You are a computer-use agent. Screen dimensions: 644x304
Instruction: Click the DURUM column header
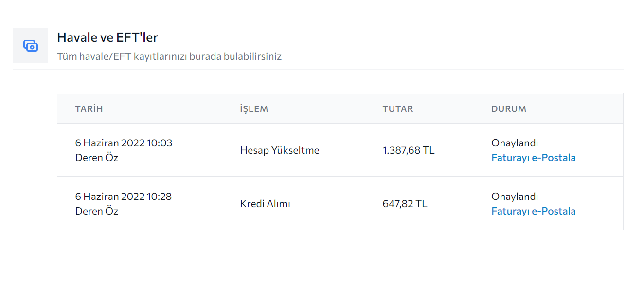509,109
